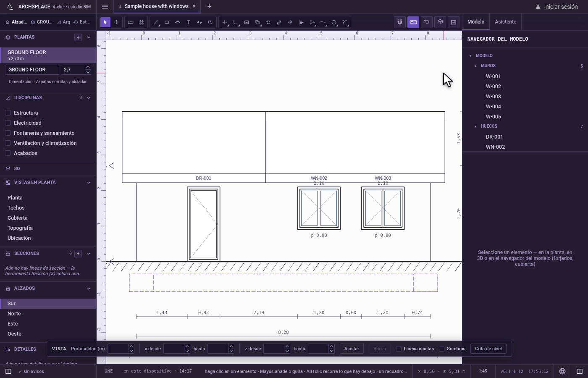Enable Ventilación y climatización checkbox

coord(8,143)
